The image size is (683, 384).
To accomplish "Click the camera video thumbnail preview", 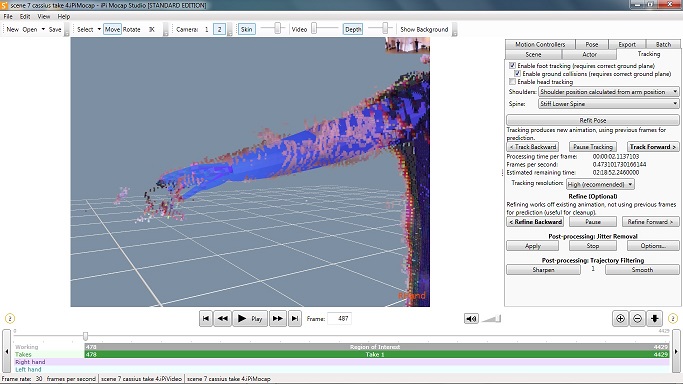I will [407, 45].
